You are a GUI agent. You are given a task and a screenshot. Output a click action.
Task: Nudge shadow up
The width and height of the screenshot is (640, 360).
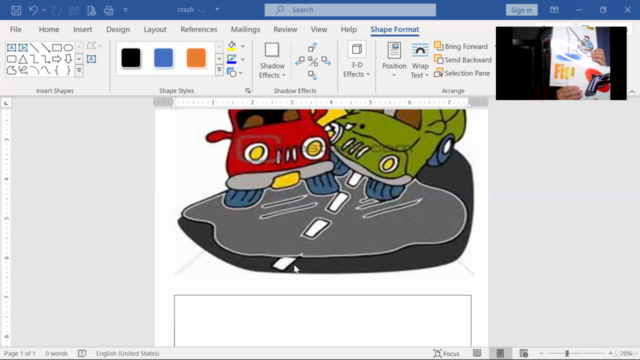(x=313, y=47)
